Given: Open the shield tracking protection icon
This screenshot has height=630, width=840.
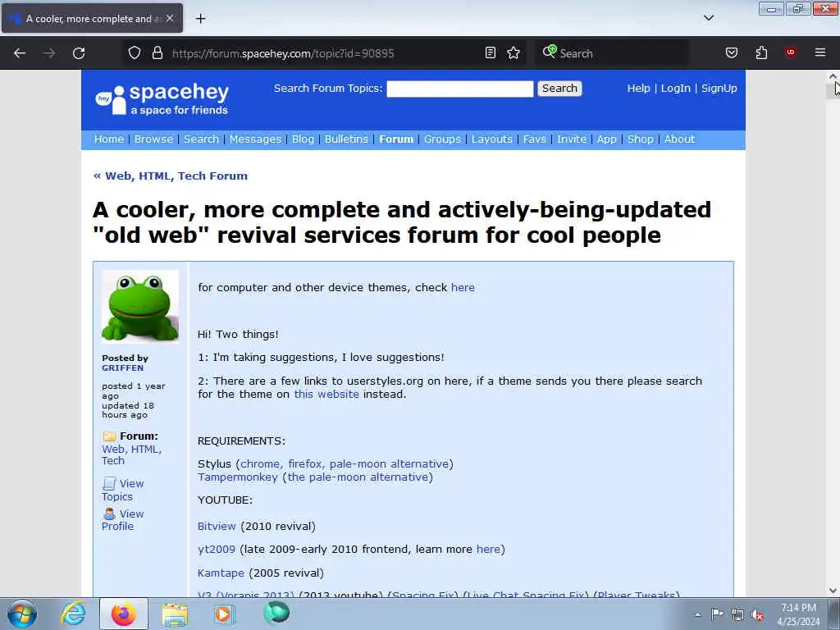Looking at the screenshot, I should tap(135, 52).
